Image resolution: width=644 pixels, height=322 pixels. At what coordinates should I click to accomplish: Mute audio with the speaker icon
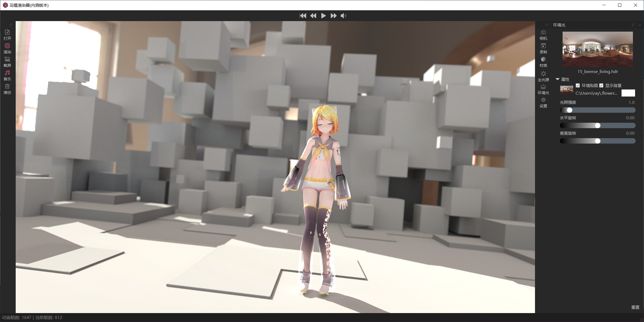click(x=344, y=16)
